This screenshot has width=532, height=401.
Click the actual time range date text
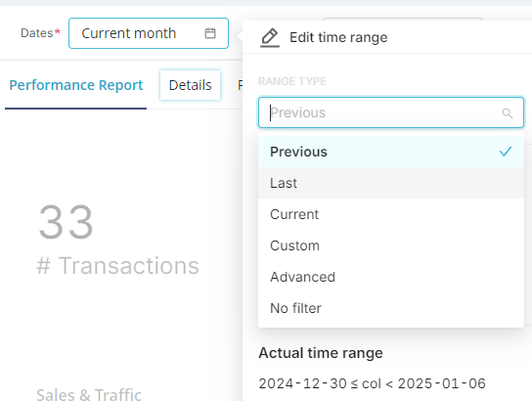(x=372, y=383)
